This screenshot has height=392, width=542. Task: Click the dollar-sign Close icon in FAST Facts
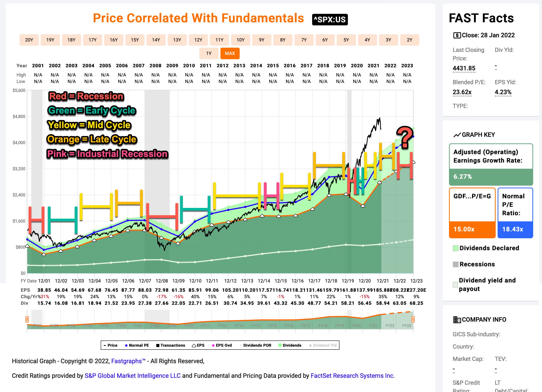(458, 35)
